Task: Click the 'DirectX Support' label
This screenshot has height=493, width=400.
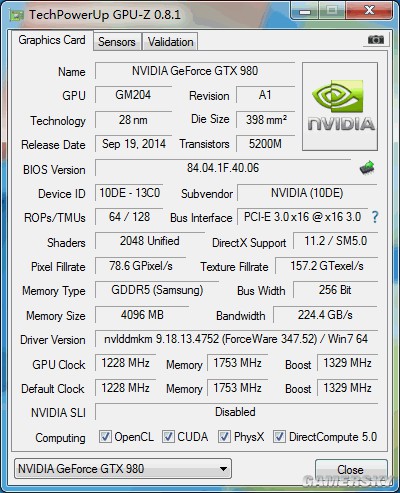Action: (249, 243)
